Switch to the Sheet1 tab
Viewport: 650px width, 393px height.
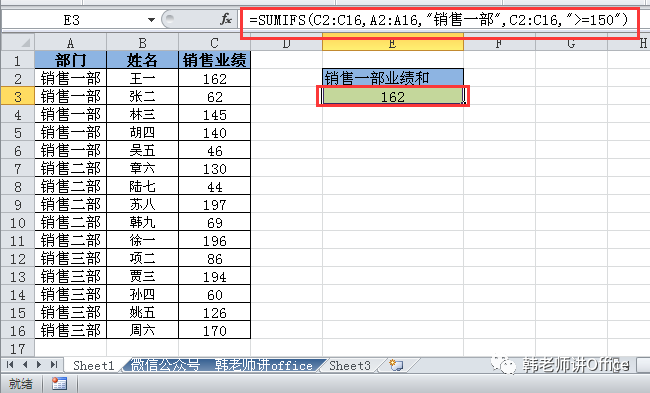click(x=93, y=366)
